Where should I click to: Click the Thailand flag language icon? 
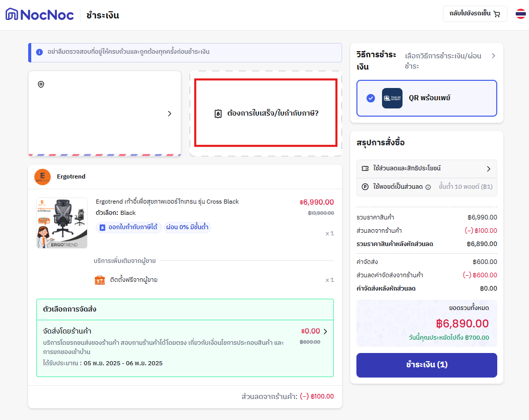tap(521, 14)
